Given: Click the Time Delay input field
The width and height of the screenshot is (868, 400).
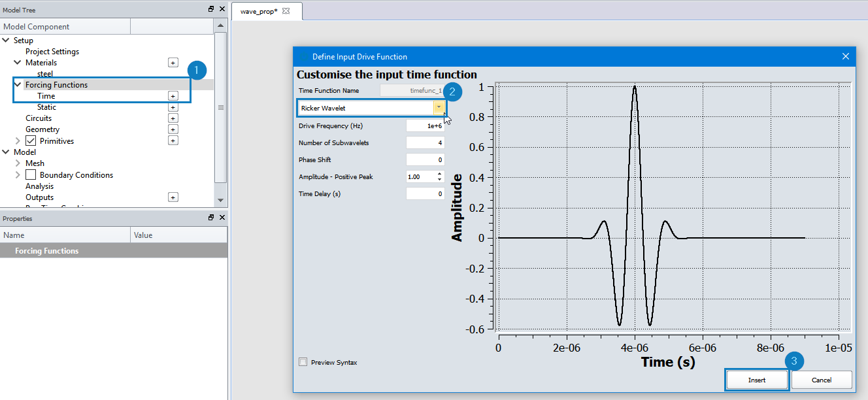Looking at the screenshot, I should pos(426,193).
